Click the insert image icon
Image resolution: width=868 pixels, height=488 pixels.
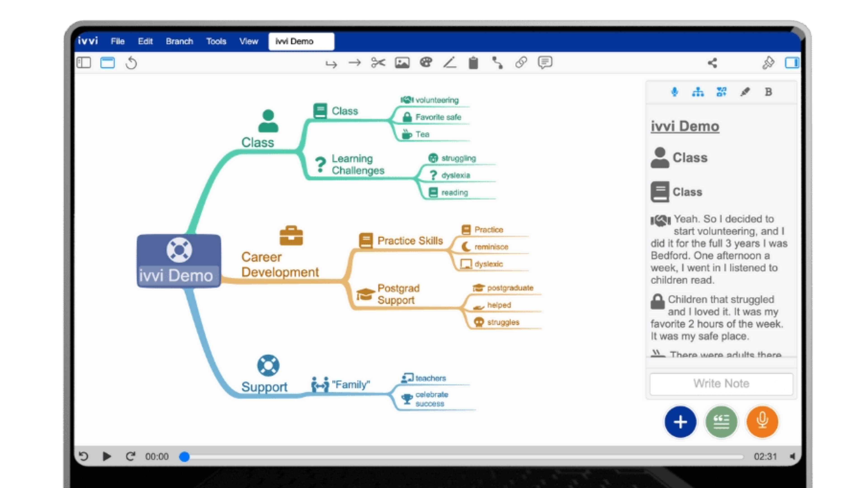[x=402, y=63]
